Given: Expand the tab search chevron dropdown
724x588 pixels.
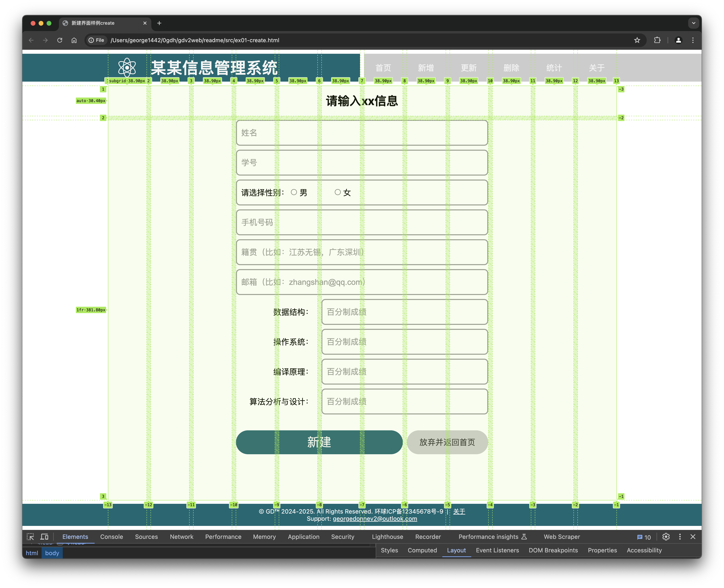Looking at the screenshot, I should [693, 23].
